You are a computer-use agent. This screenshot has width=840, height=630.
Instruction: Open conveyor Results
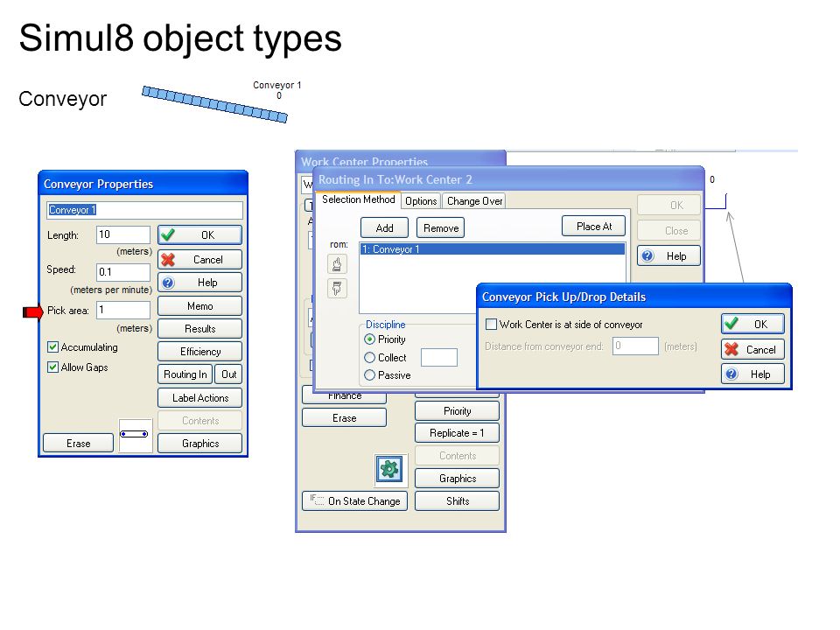coord(199,329)
